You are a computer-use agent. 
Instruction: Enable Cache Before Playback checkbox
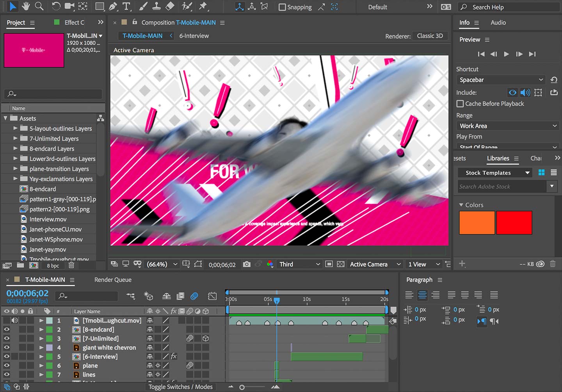click(460, 104)
